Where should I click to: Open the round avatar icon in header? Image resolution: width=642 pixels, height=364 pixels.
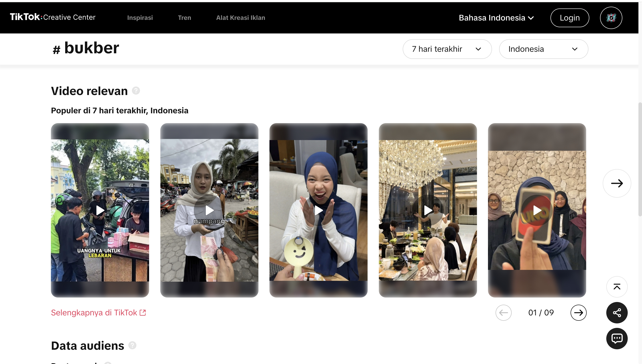(x=611, y=18)
